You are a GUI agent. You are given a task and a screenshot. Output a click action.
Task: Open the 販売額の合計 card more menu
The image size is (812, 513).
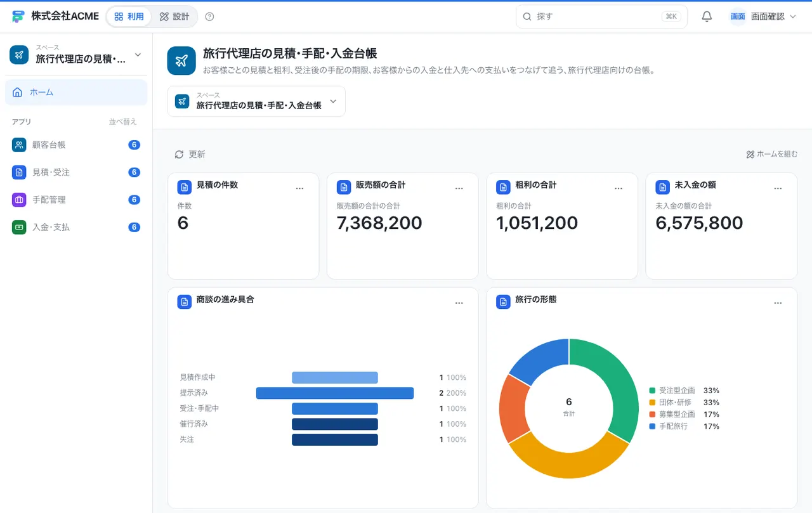(459, 188)
